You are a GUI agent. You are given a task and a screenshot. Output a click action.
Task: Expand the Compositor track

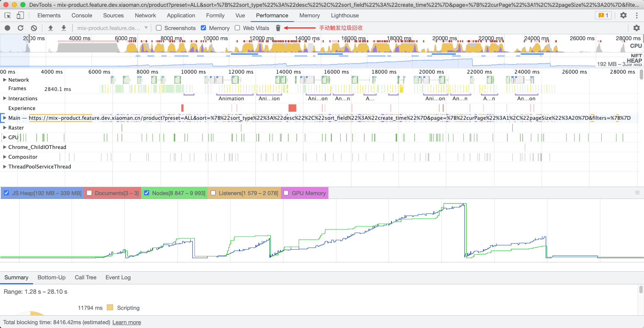5,157
